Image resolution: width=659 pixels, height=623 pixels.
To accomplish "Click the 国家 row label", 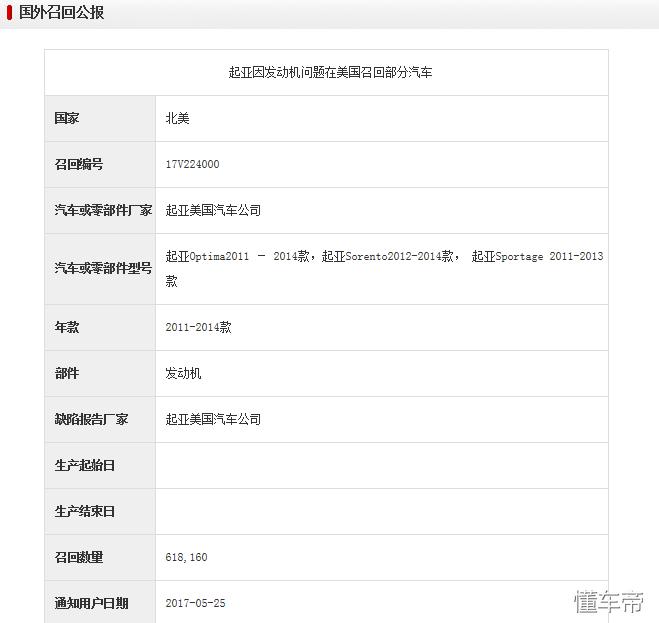I will point(67,118).
